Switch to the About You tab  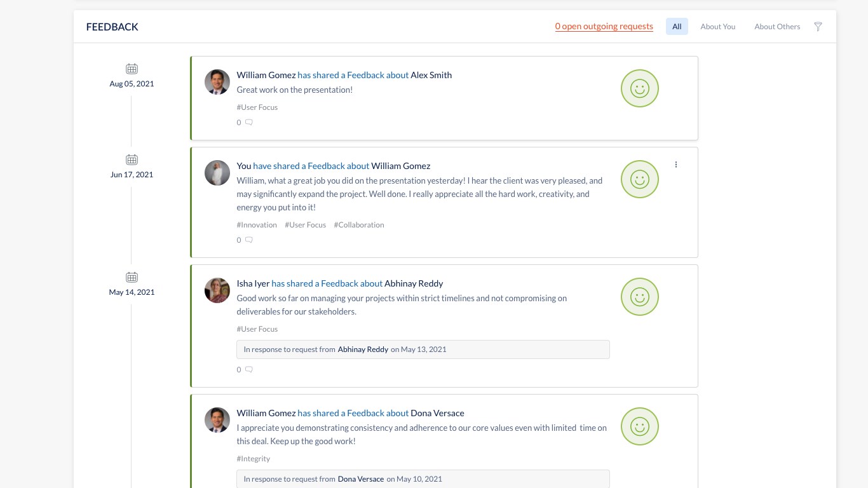click(717, 27)
